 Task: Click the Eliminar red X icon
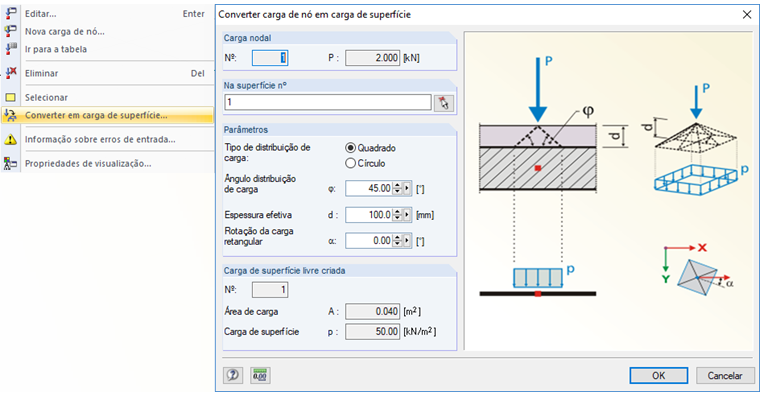tap(11, 73)
